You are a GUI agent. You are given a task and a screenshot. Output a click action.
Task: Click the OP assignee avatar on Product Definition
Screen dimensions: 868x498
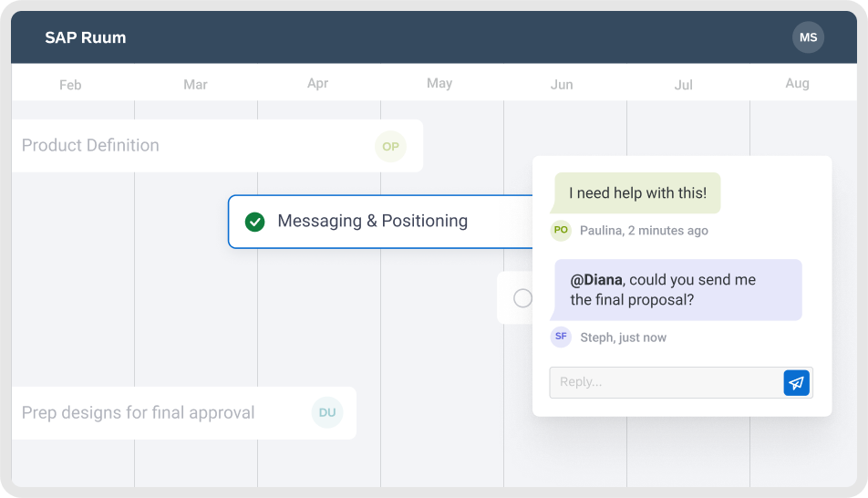390,147
